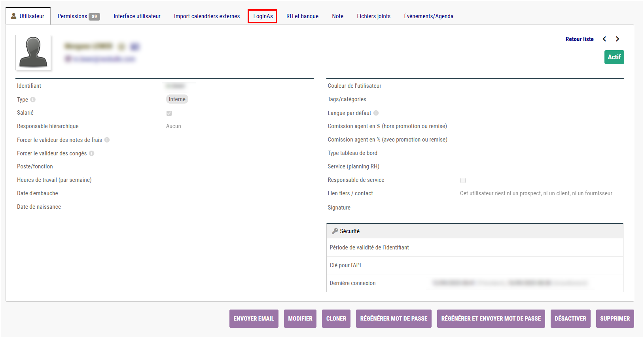This screenshot has height=338, width=644.
Task: Click the Service (planning RH) label
Action: [353, 166]
